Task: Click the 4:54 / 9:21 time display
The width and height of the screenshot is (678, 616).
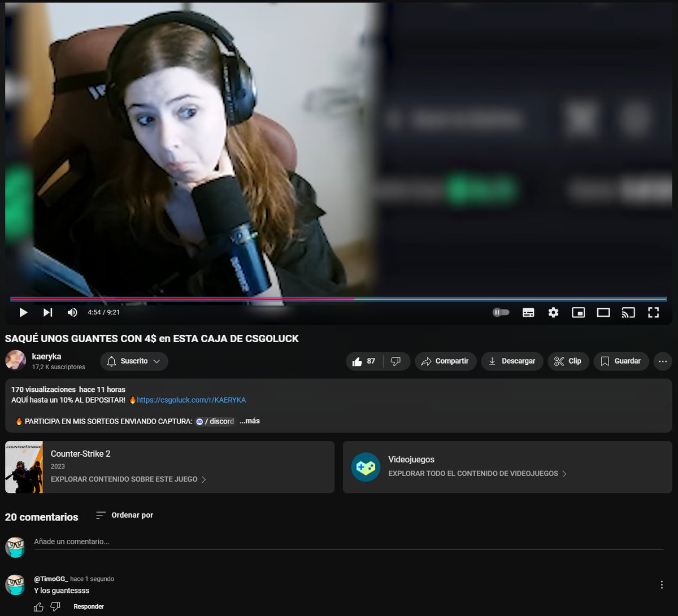Action: pyautogui.click(x=103, y=312)
